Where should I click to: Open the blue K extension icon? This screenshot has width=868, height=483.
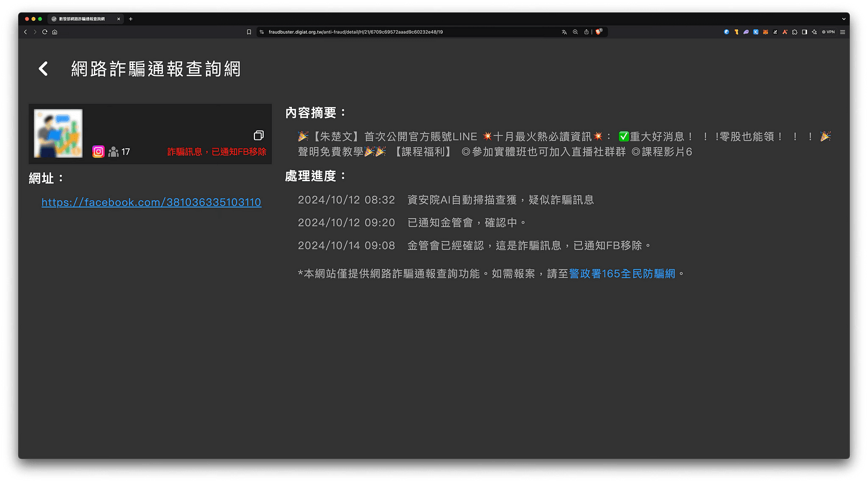pos(756,32)
